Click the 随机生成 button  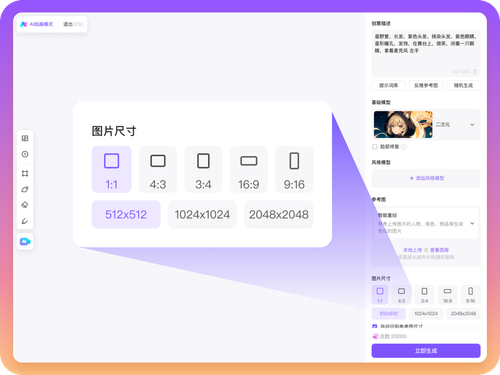tap(463, 85)
